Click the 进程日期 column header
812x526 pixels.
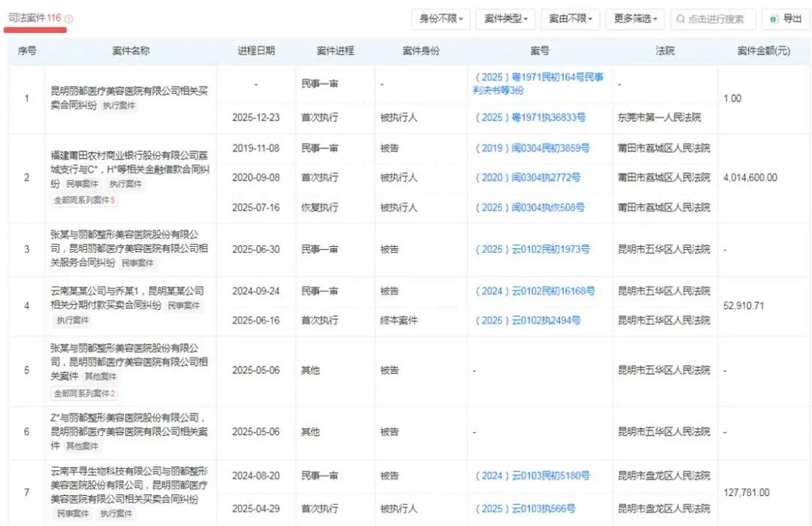[256, 50]
